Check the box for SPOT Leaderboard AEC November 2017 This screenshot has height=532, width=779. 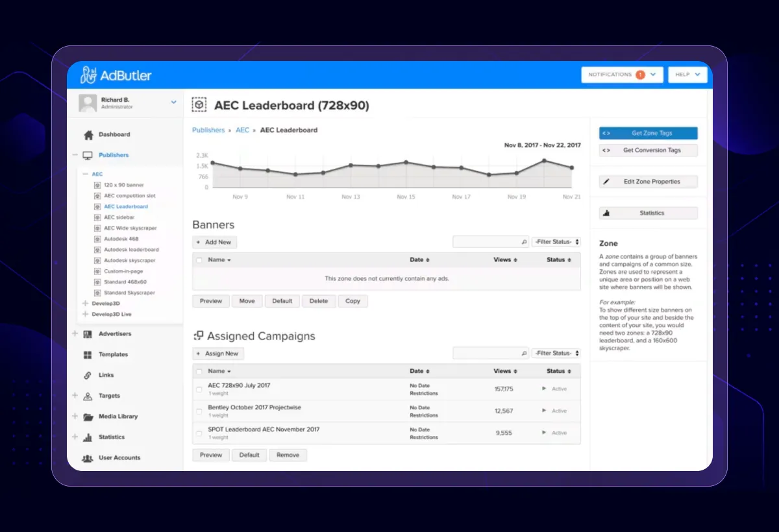pyautogui.click(x=199, y=433)
